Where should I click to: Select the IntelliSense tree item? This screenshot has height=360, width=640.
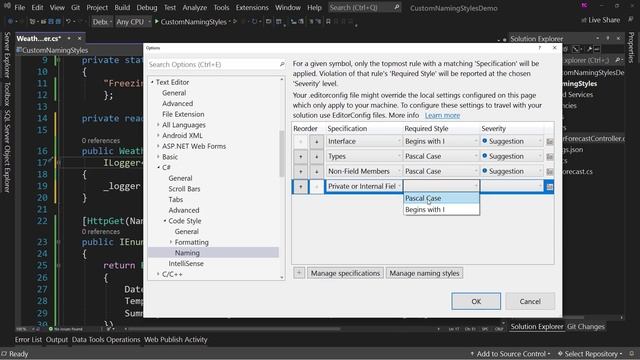tap(186, 264)
